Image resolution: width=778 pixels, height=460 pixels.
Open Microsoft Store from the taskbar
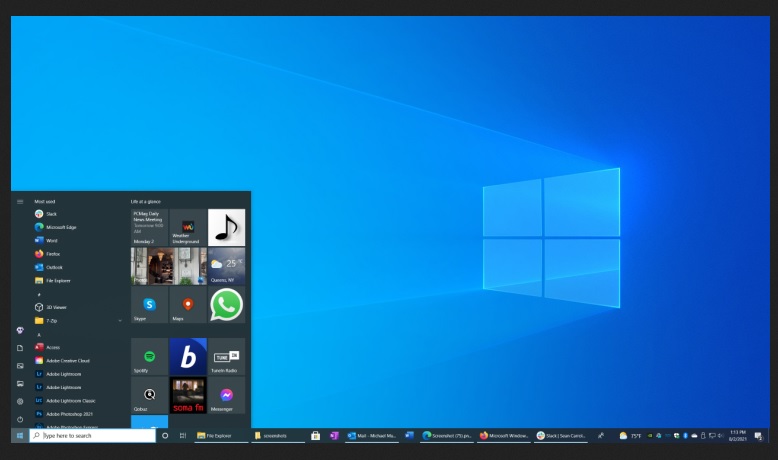(x=315, y=436)
